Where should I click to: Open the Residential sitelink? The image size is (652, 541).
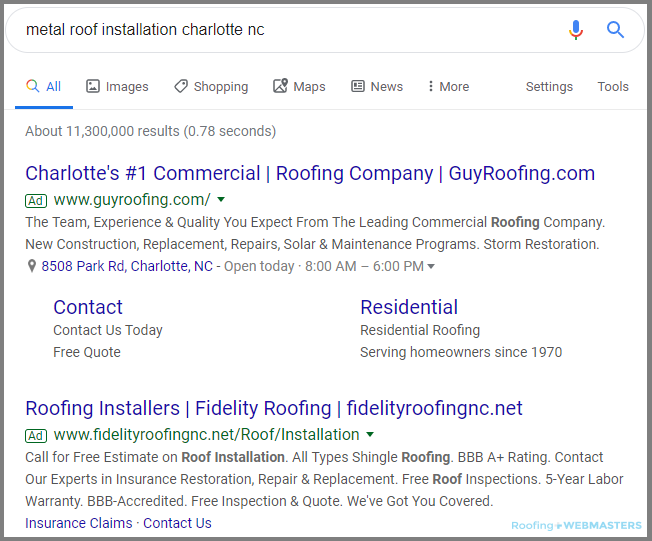point(409,307)
